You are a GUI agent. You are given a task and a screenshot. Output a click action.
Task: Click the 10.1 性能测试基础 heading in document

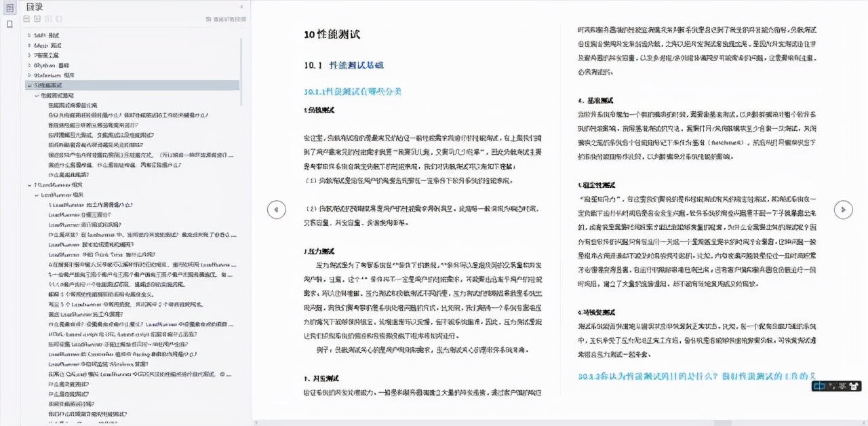(344, 65)
